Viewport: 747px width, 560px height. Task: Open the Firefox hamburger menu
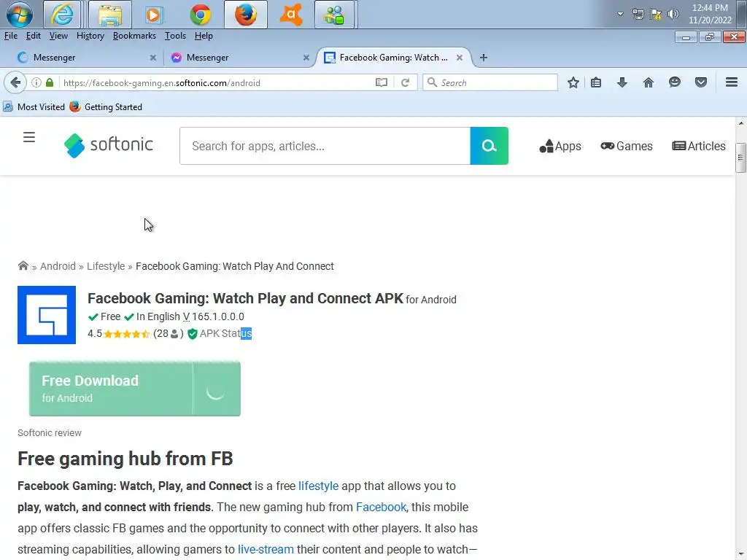pos(731,82)
